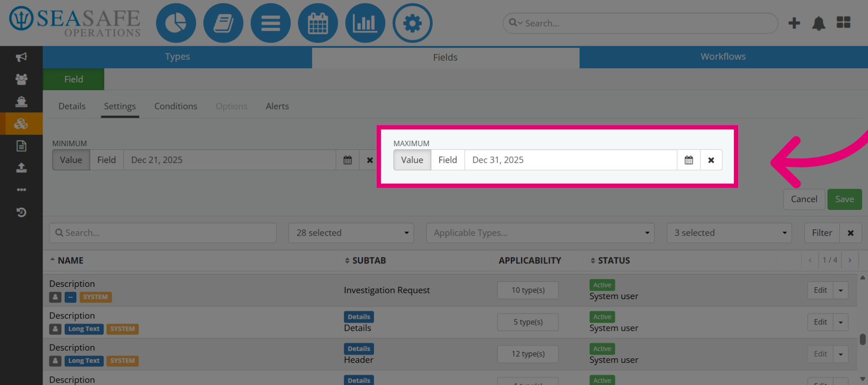
Task: Open the grid apps icon
Action: (x=844, y=22)
